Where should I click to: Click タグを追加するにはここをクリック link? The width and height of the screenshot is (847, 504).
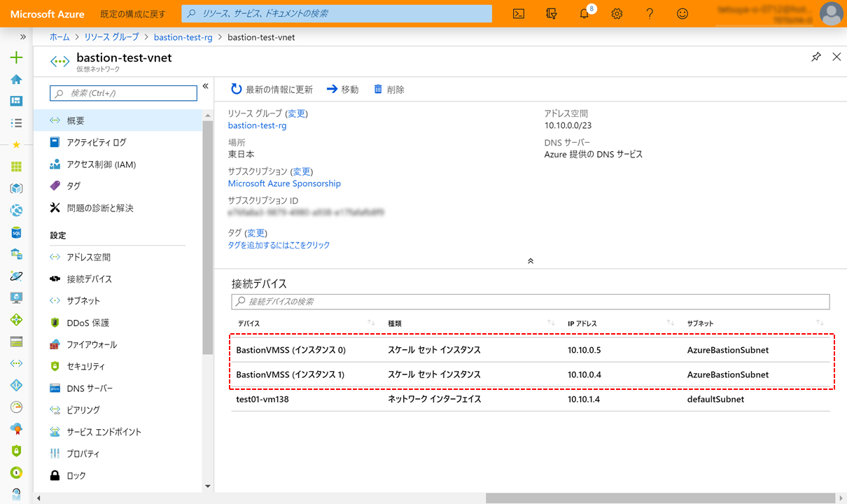tap(279, 245)
